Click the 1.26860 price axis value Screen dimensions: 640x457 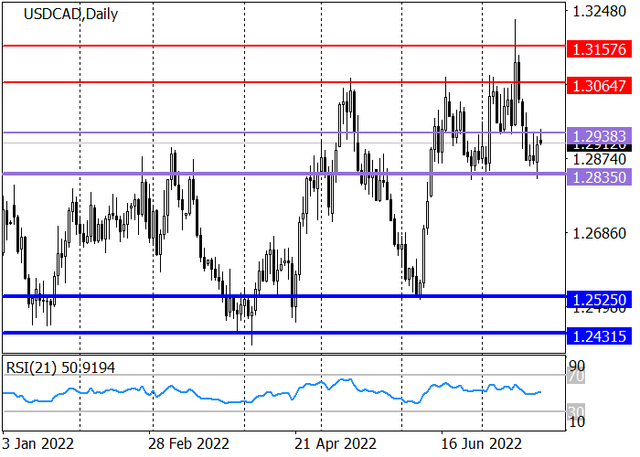pos(600,234)
